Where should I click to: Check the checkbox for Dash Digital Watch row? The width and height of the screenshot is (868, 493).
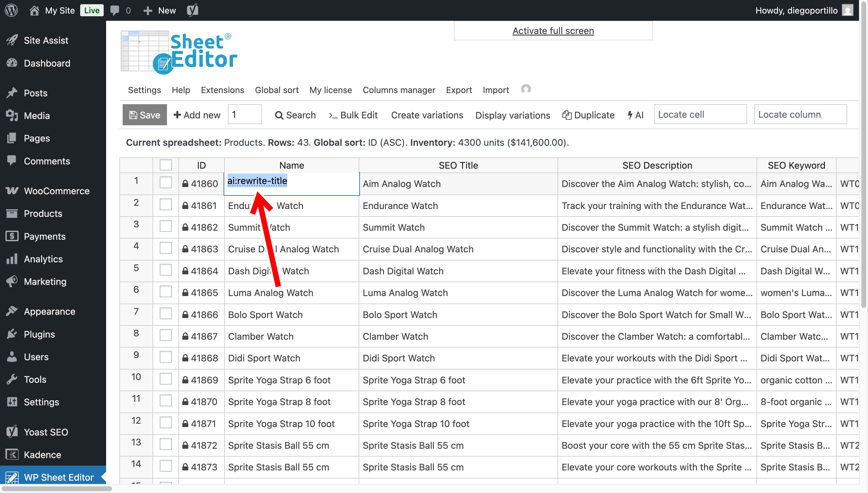click(166, 270)
